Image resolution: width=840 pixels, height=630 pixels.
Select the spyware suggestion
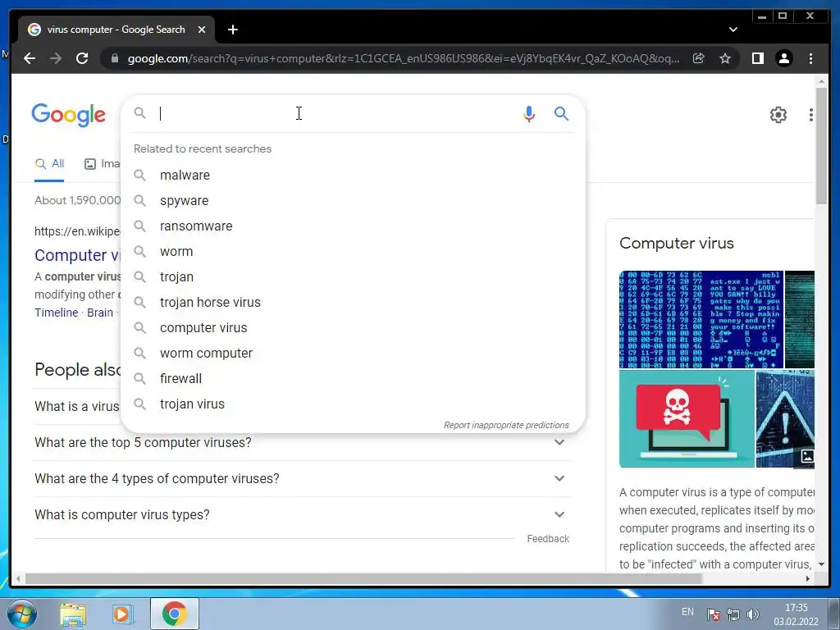(x=353, y=200)
